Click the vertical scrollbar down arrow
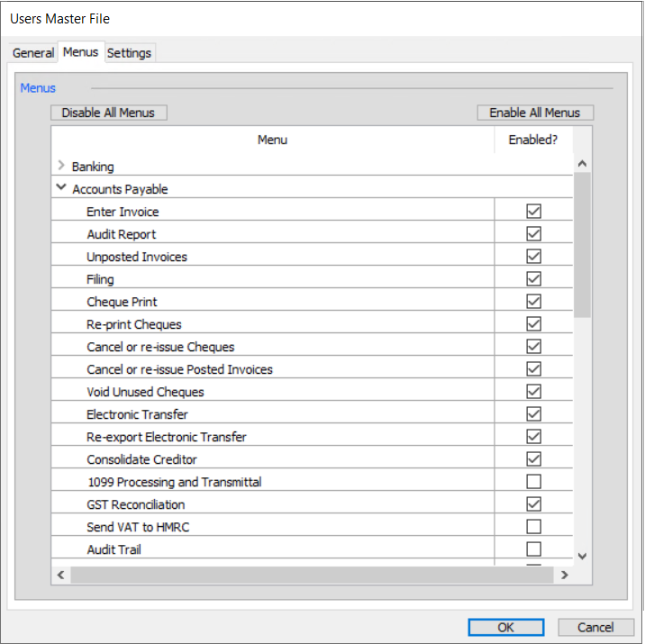645x644 pixels. (582, 557)
